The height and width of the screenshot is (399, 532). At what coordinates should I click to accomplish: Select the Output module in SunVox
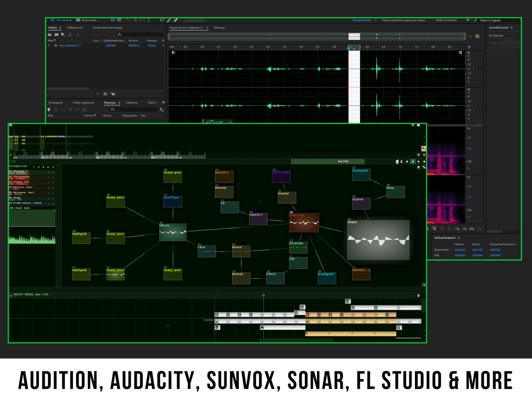pos(378,240)
